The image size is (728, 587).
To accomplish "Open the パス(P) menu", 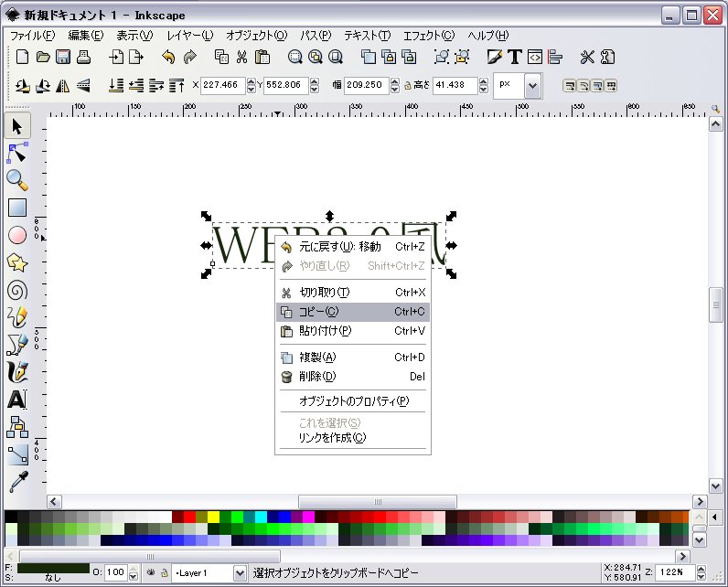I will tap(316, 36).
